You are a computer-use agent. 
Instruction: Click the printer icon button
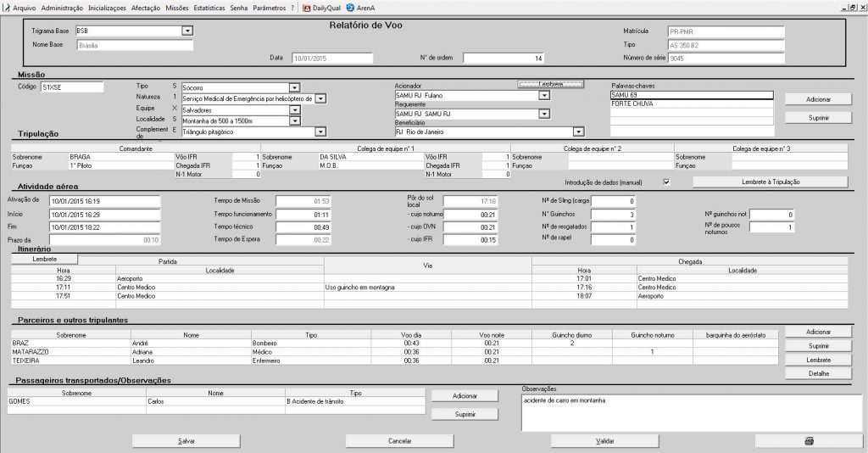809,441
